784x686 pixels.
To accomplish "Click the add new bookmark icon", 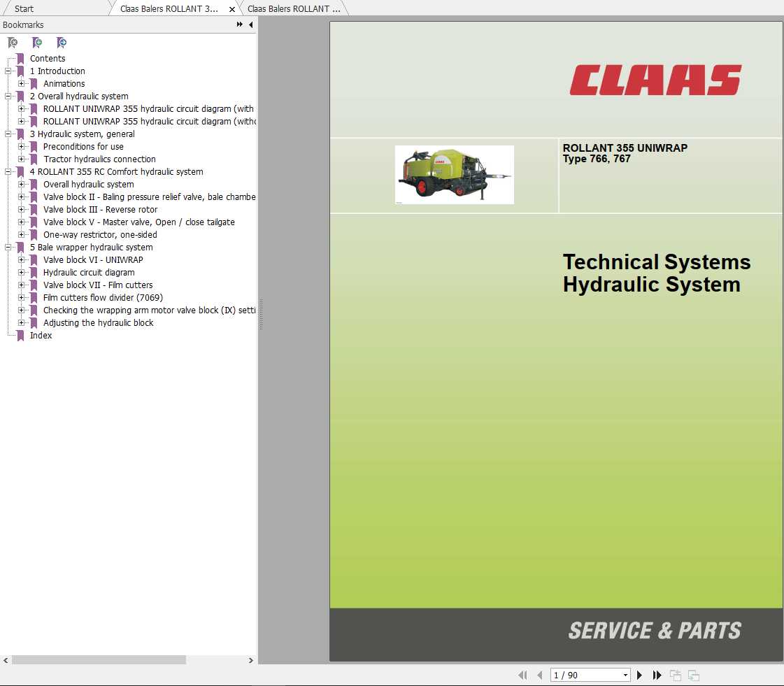I will pos(36,43).
